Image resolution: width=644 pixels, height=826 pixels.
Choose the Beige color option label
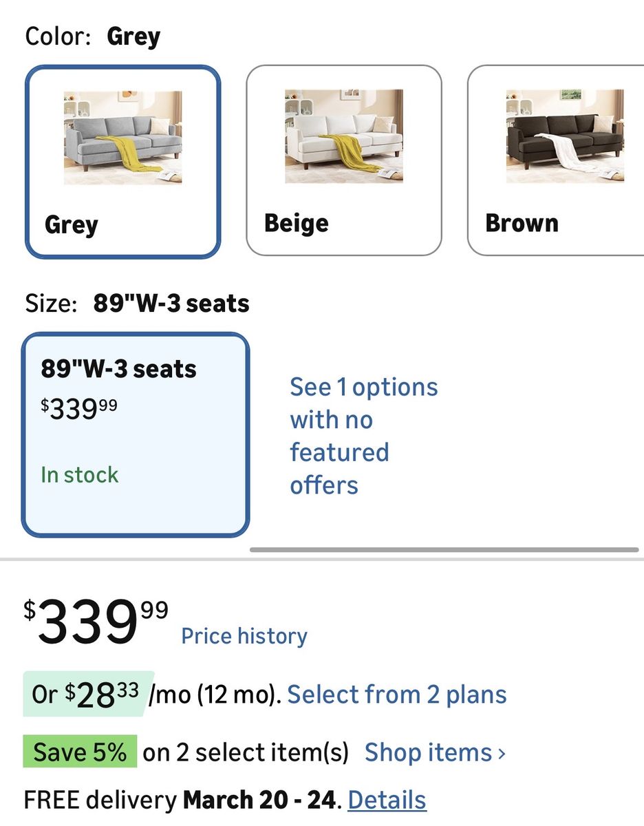297,223
